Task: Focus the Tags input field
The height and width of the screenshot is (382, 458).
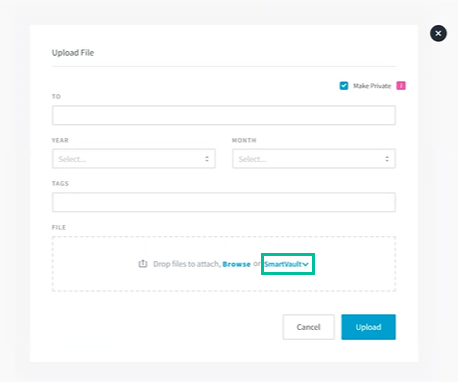Action: pyautogui.click(x=224, y=202)
